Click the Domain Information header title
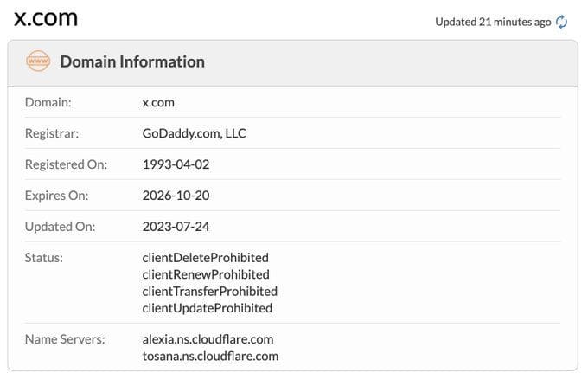 tap(132, 61)
